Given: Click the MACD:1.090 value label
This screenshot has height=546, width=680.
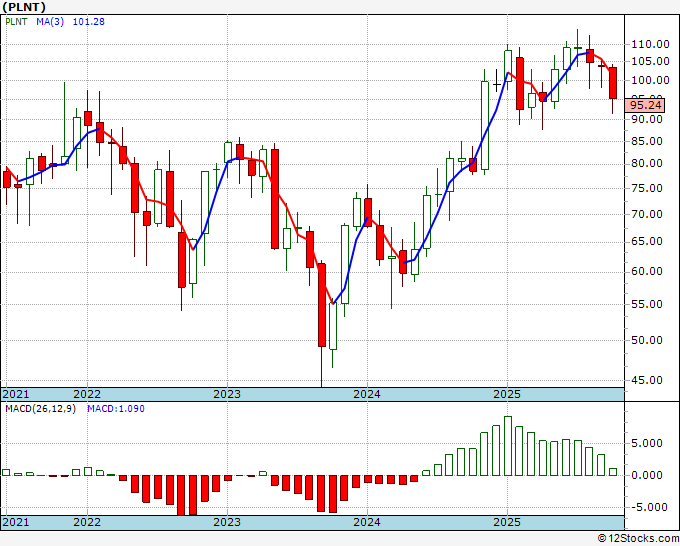Looking at the screenshot, I should (x=116, y=409).
